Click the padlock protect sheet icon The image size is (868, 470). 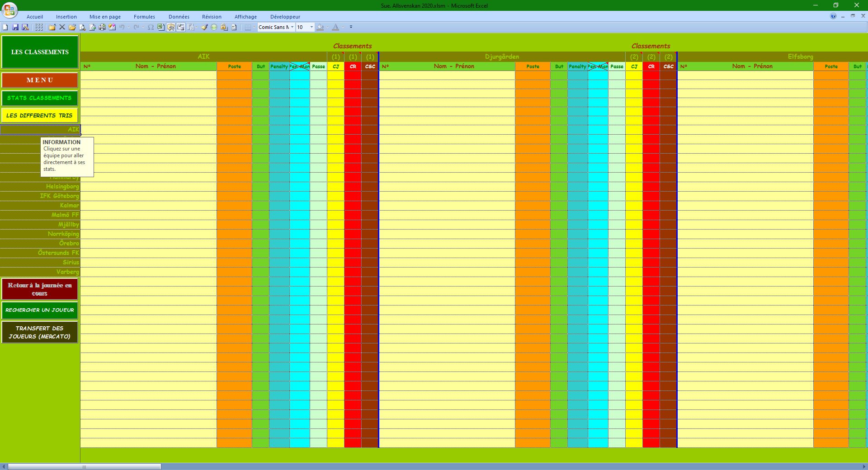pyautogui.click(x=224, y=27)
